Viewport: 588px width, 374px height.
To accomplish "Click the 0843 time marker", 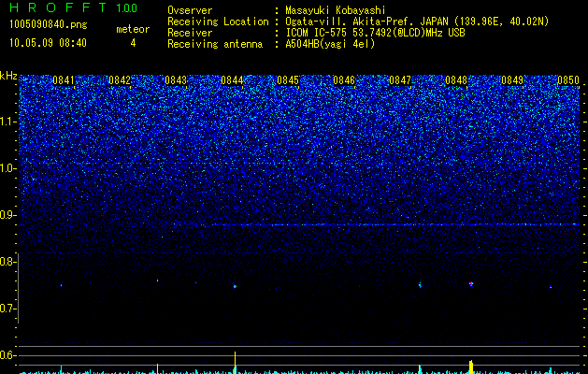I will click(176, 80).
